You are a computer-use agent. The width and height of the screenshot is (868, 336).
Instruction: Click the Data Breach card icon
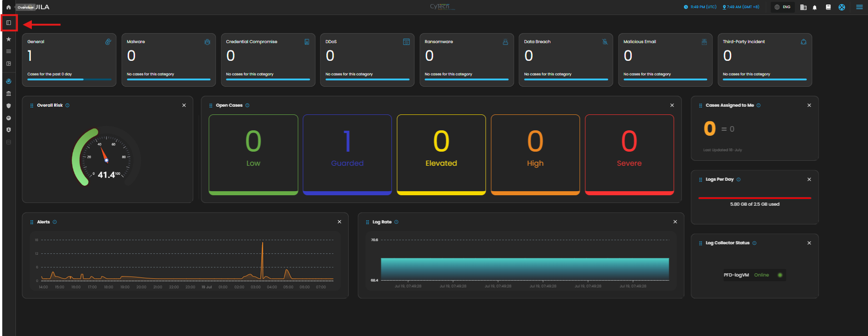(x=605, y=42)
